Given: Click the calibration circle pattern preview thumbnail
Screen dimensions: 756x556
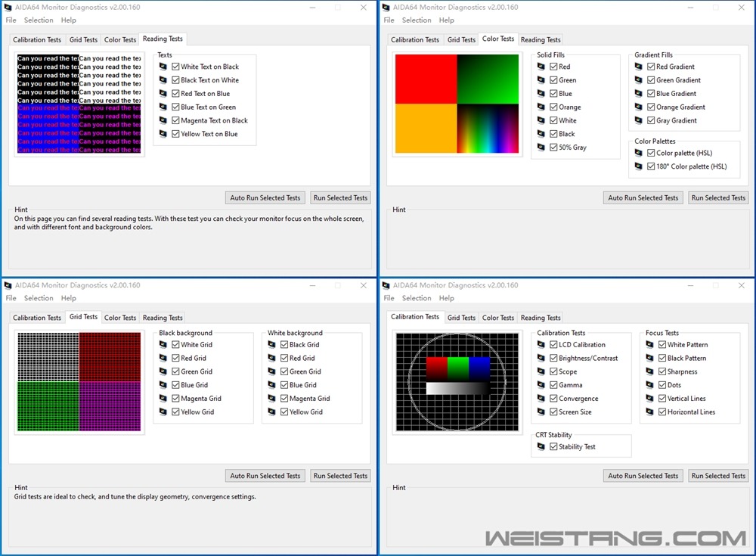Looking at the screenshot, I should [457, 382].
